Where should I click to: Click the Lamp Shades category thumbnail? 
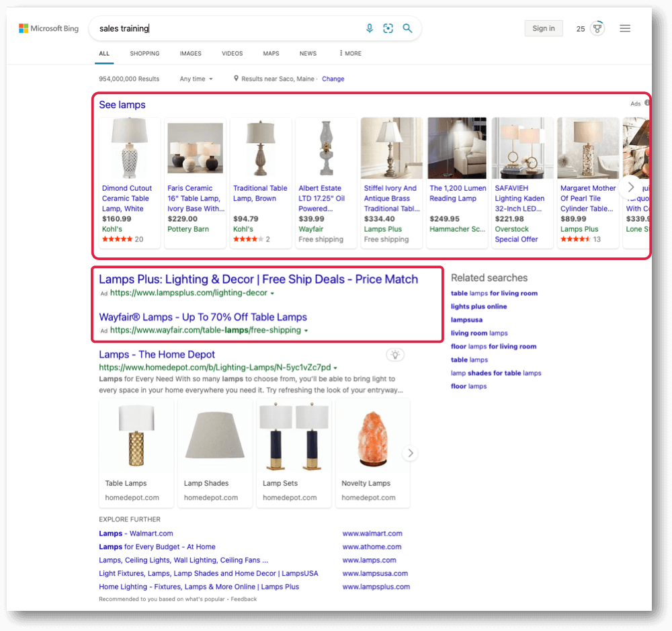(x=215, y=435)
